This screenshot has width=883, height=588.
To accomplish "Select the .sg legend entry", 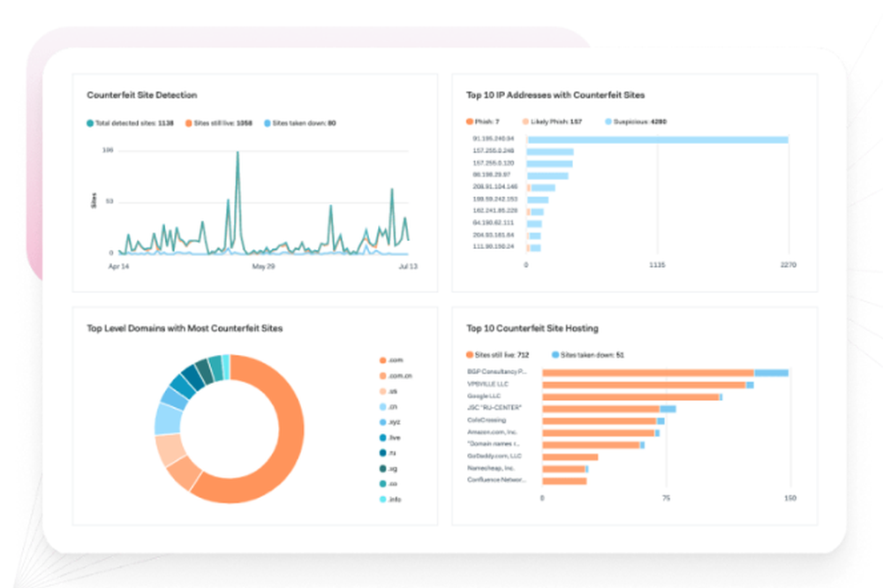I will [x=389, y=469].
